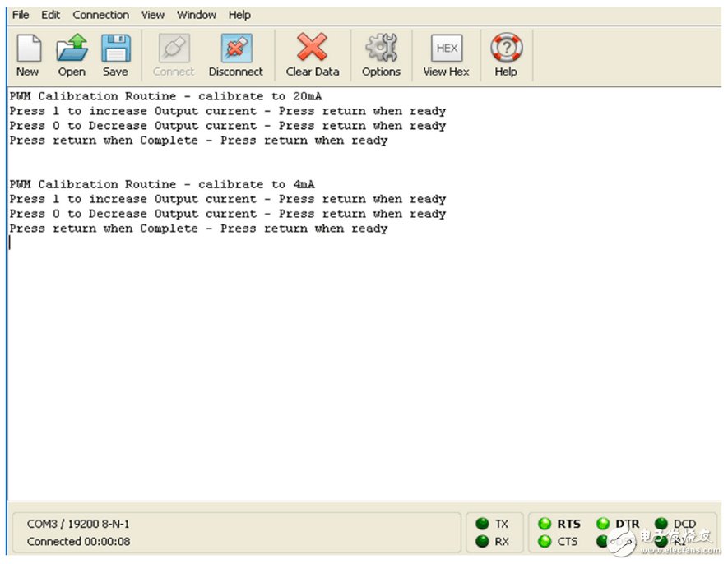Click the Help lifebuoy icon
The height and width of the screenshot is (564, 728).
tap(506, 49)
